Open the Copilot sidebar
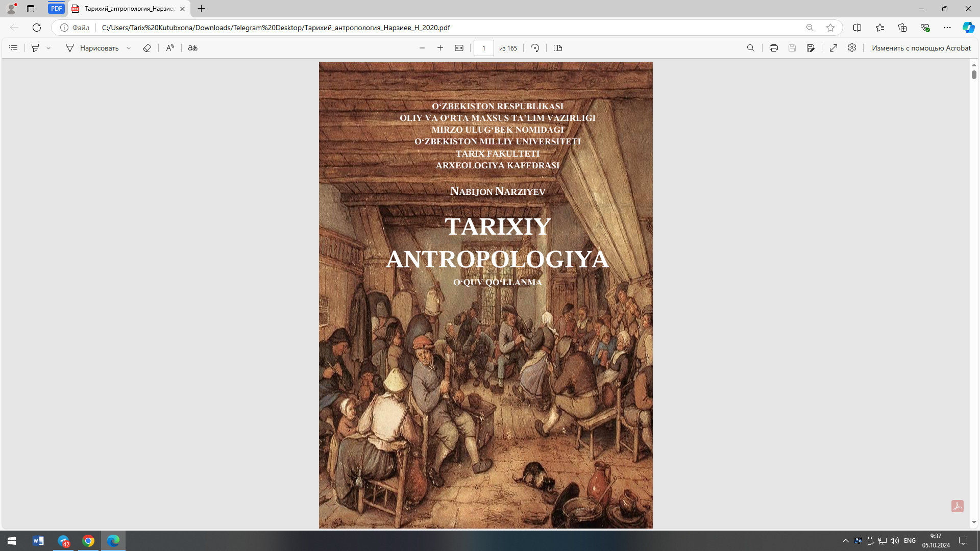Image resolution: width=980 pixels, height=551 pixels. [x=968, y=28]
